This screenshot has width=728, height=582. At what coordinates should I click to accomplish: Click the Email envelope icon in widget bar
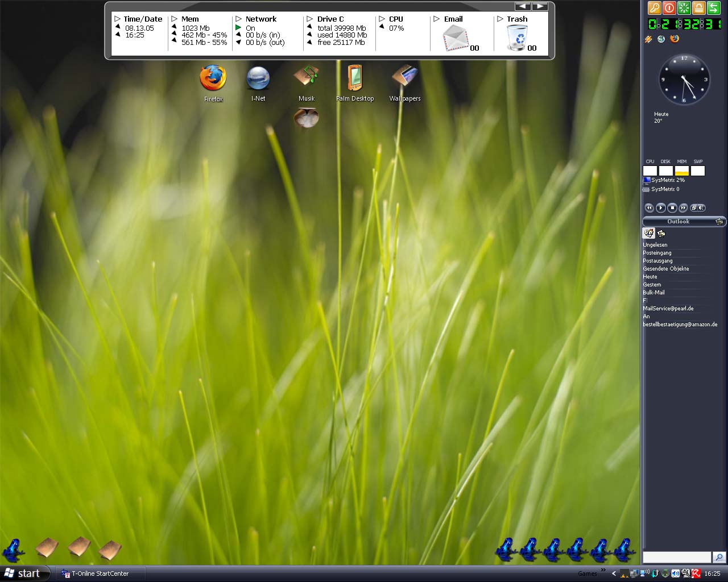456,38
